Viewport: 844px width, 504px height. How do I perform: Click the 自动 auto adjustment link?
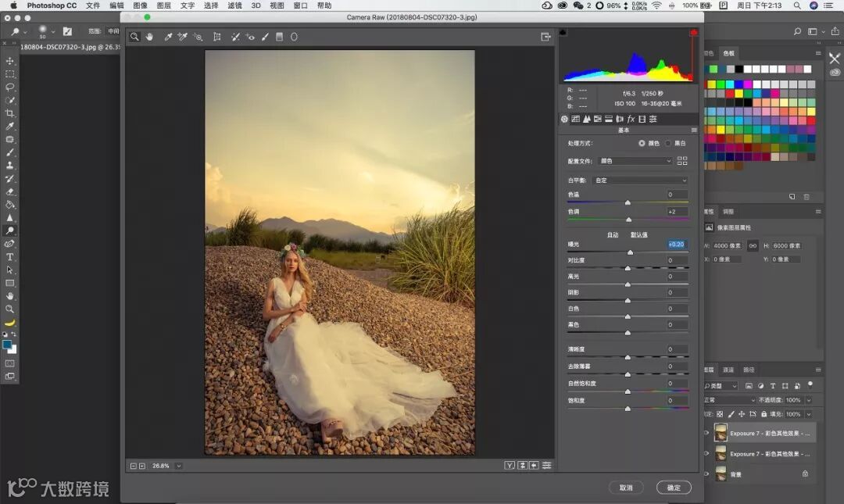click(x=613, y=234)
